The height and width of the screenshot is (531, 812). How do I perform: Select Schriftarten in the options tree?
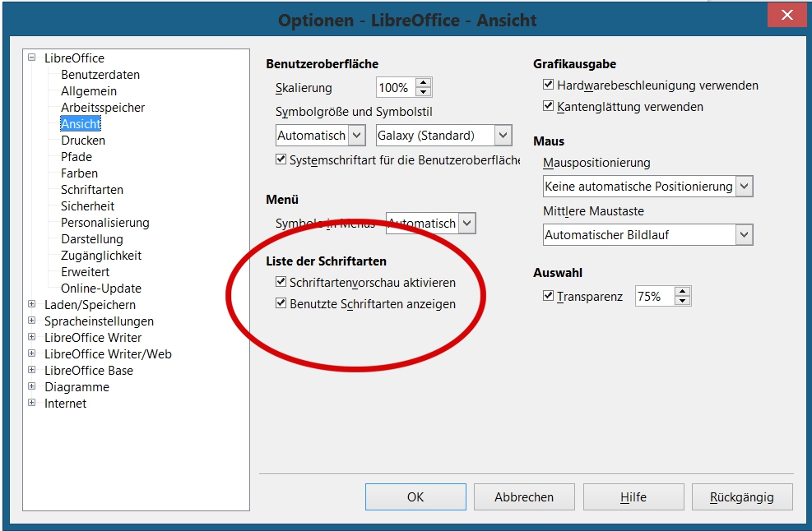point(92,189)
